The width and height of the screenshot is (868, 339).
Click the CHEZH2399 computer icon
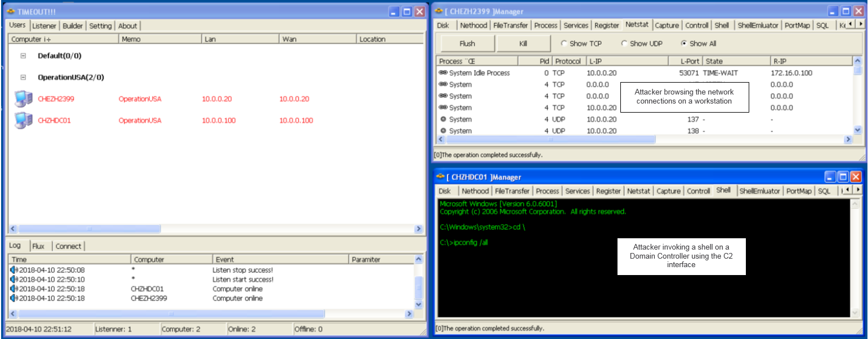23,99
